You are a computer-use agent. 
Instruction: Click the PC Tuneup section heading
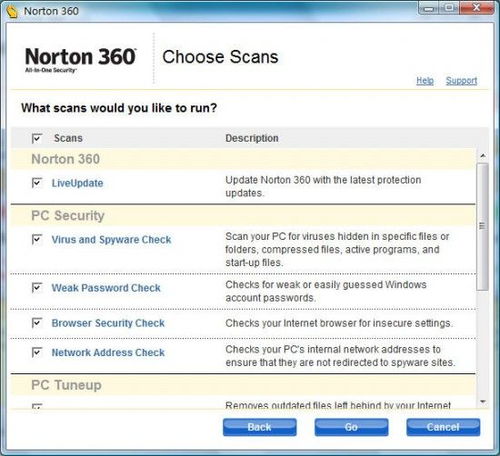click(66, 385)
